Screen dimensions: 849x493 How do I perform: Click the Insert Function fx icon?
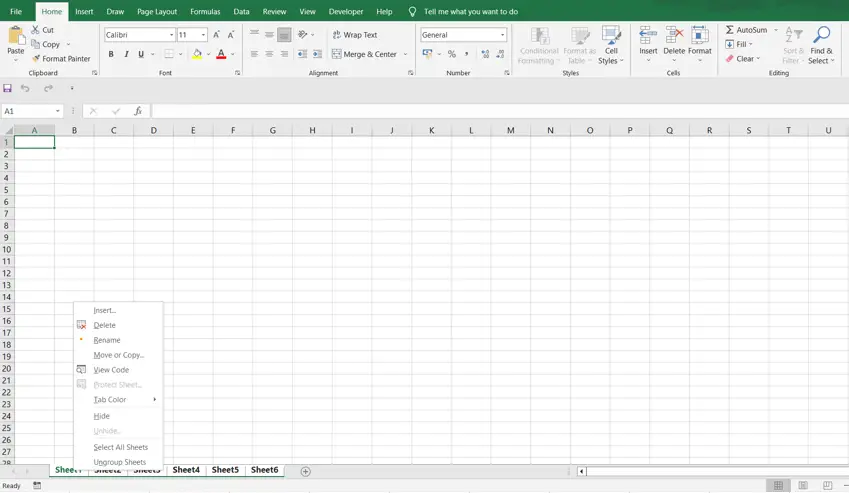138,111
